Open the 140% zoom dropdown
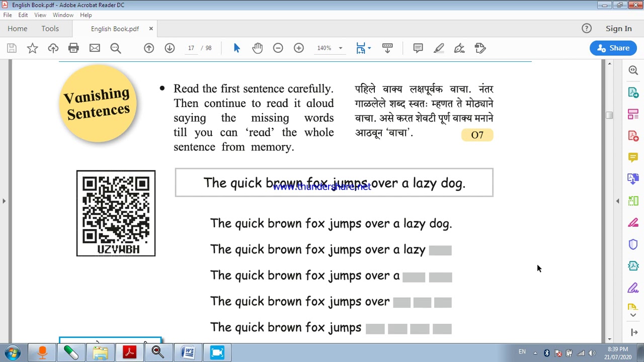 click(x=330, y=48)
